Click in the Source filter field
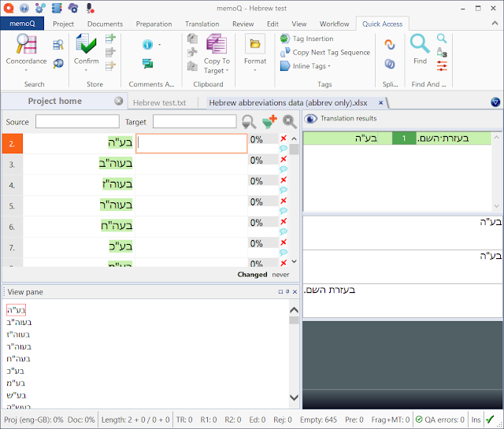The height and width of the screenshot is (429, 504). [x=77, y=122]
